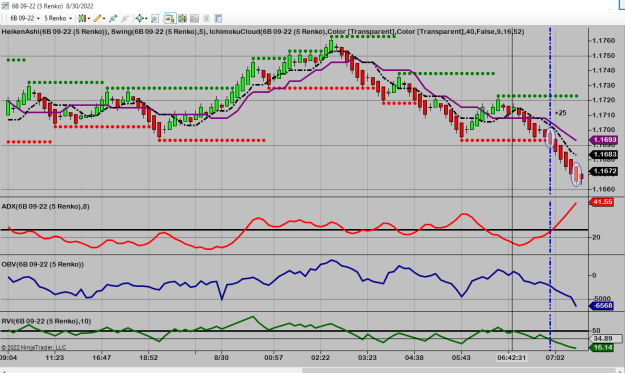
Task: Open the chart Properties window icon
Action: coord(218,18)
